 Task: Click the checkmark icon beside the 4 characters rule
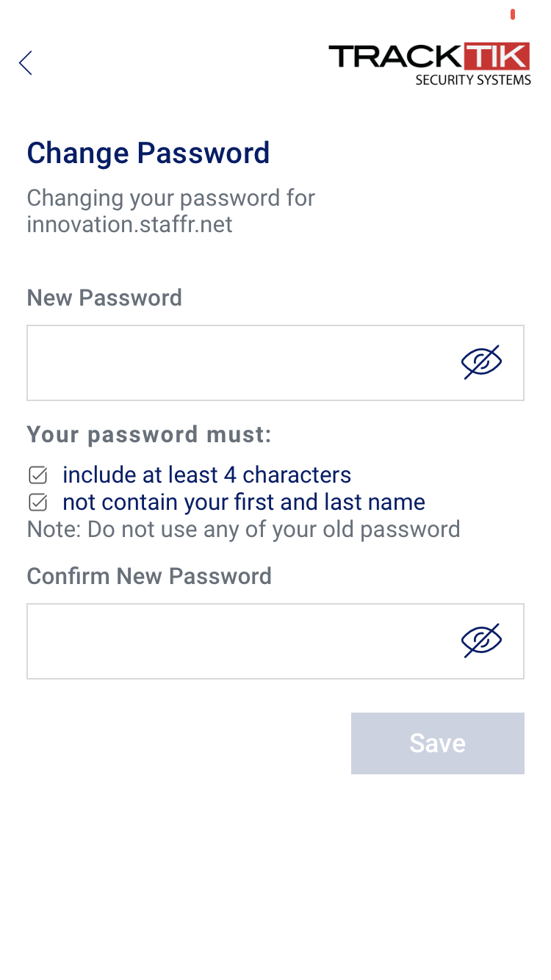37,475
